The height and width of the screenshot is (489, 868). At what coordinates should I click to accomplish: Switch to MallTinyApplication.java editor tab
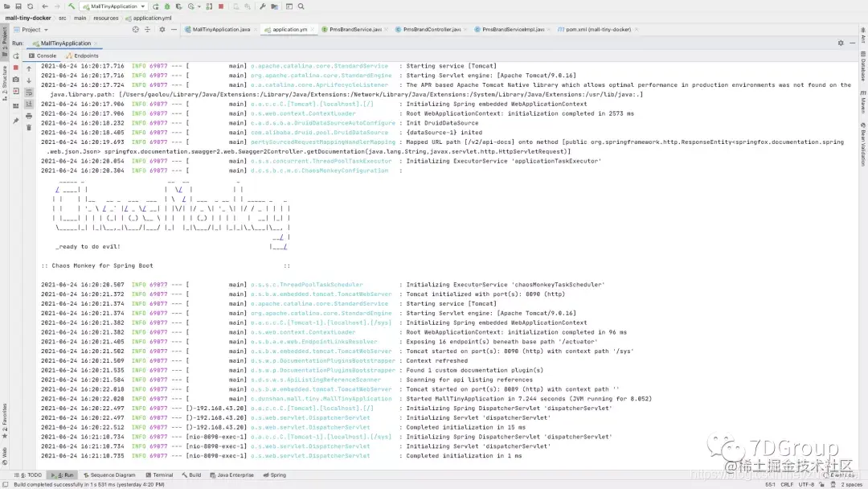tap(221, 29)
